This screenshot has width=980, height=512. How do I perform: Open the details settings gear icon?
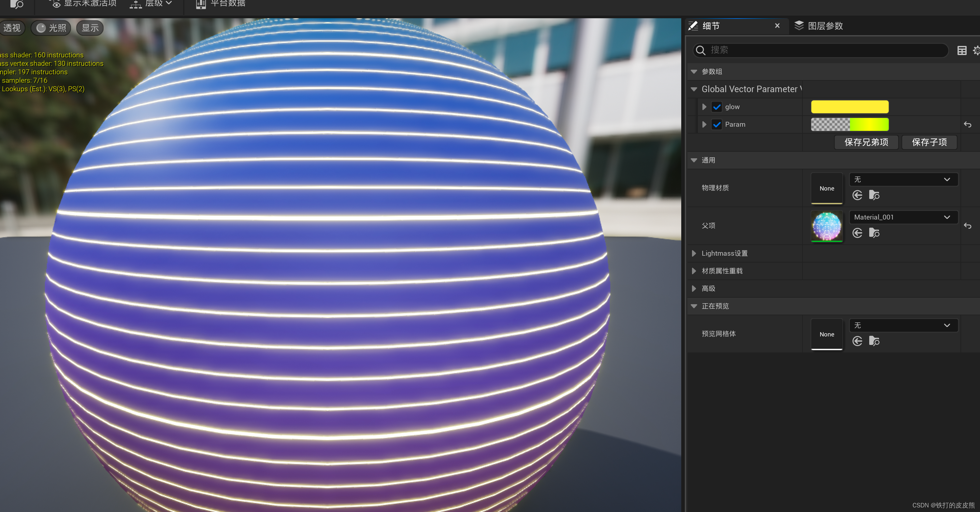click(x=976, y=50)
